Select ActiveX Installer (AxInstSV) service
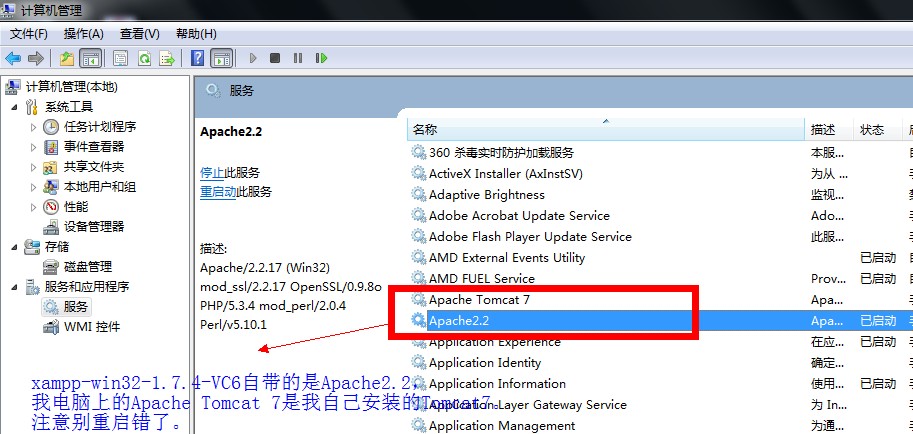The height and width of the screenshot is (434, 913). point(505,174)
